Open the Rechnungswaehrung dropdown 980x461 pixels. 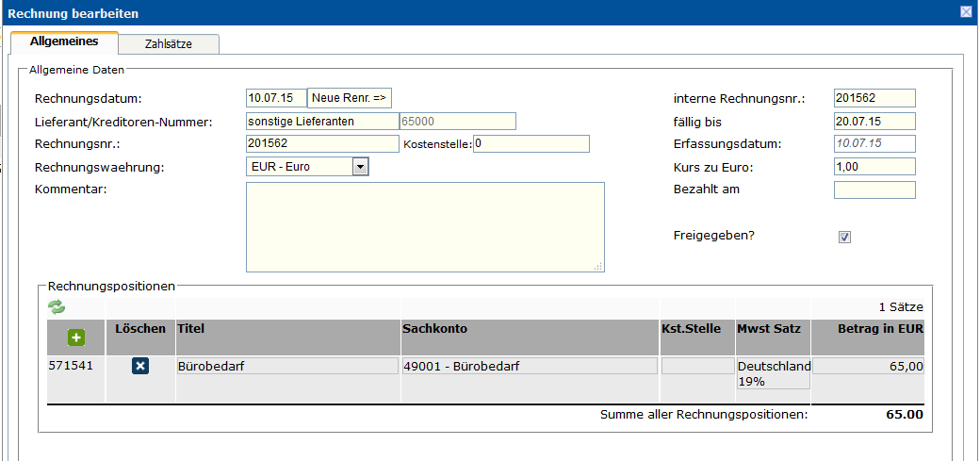coord(359,167)
